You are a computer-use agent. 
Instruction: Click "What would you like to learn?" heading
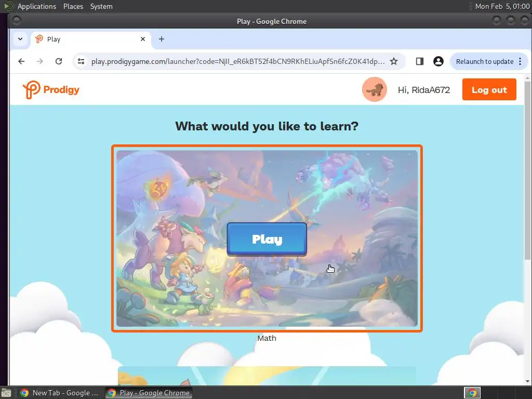coord(267,126)
